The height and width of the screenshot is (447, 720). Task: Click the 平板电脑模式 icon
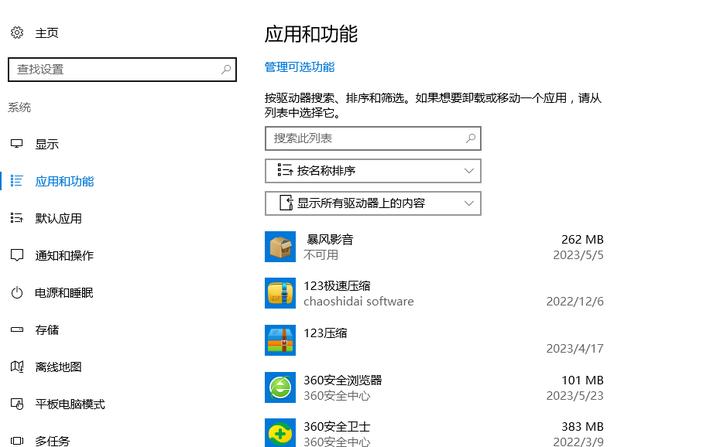point(17,404)
